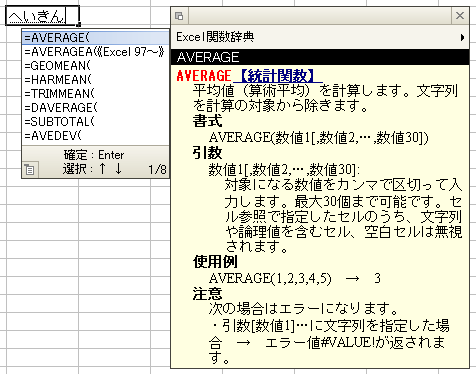Expand the Excel関数辞典 dictionary arrow
The height and width of the screenshot is (374, 476).
[x=462, y=37]
